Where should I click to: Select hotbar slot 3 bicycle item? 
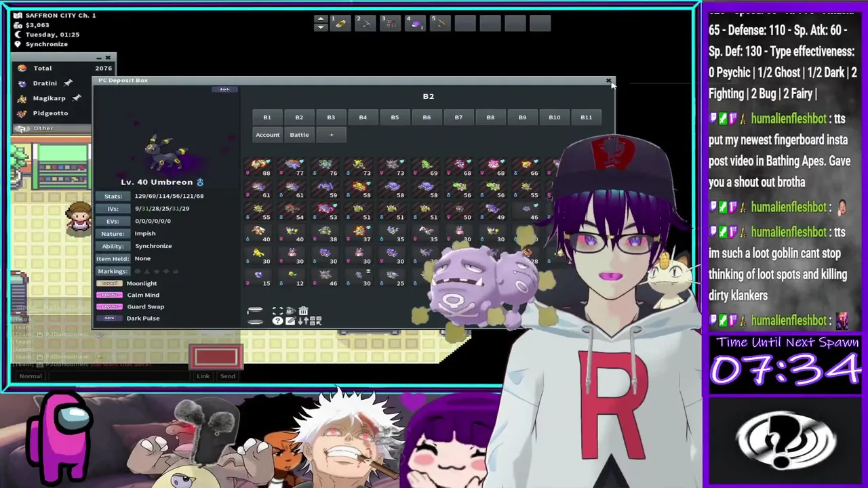point(390,24)
